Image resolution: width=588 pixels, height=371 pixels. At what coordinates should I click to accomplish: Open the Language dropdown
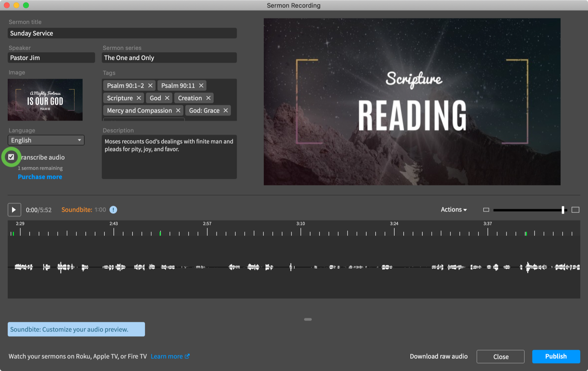pyautogui.click(x=46, y=140)
